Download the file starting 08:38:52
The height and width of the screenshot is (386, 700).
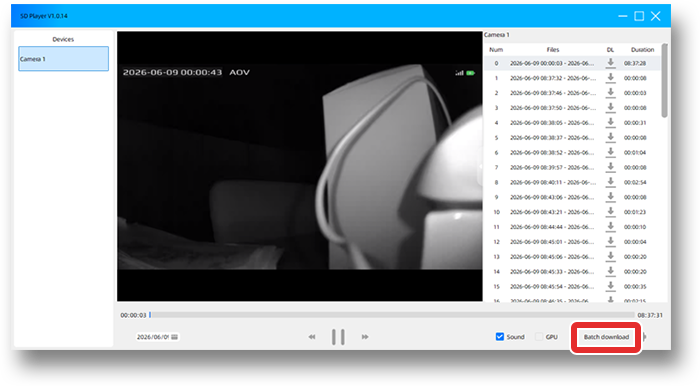tap(610, 152)
